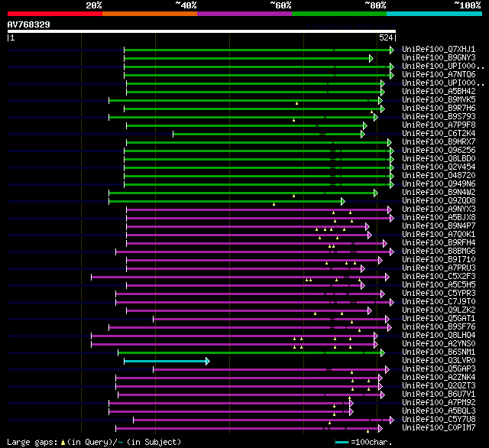Select the UniRef100_B9SF76 label

(x=439, y=327)
